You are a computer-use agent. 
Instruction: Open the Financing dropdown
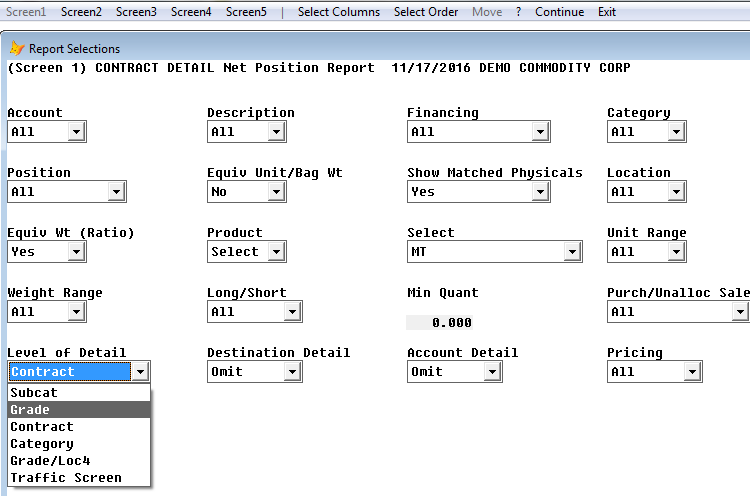[540, 132]
